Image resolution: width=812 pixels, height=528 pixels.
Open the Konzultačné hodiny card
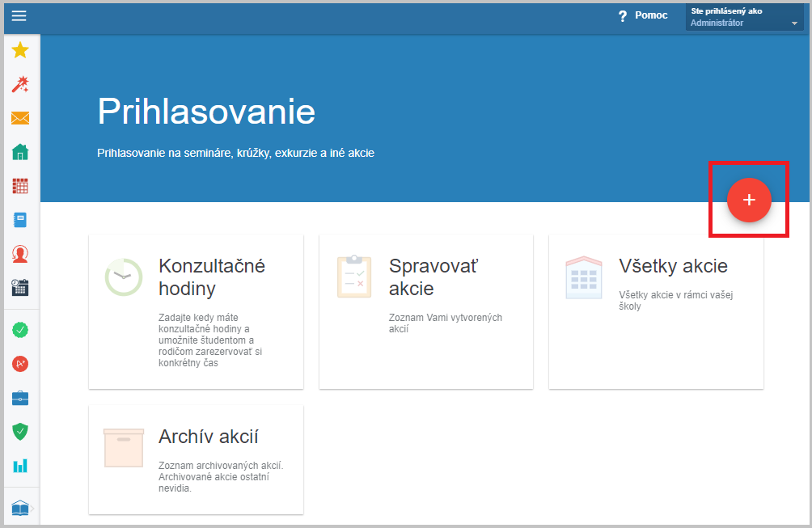(197, 311)
